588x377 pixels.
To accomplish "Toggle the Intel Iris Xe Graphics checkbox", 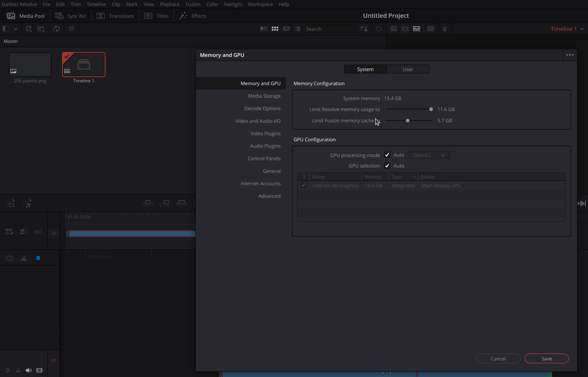I will (x=304, y=186).
